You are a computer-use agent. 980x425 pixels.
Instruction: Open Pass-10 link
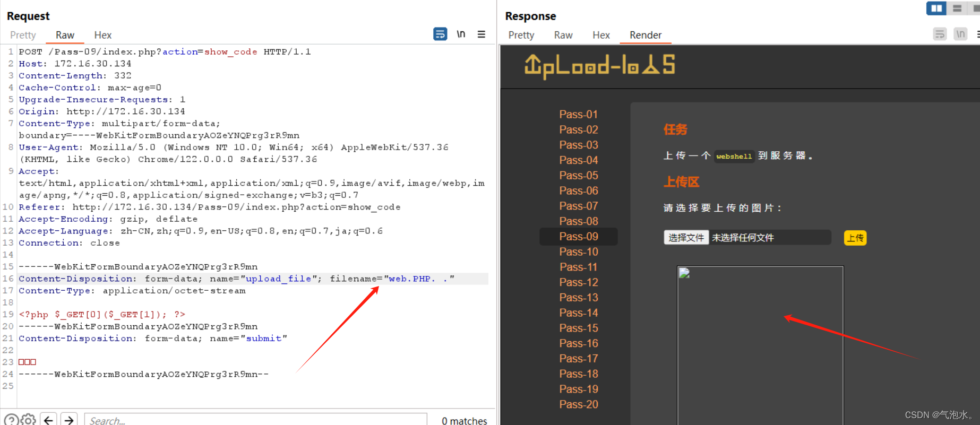pos(578,251)
